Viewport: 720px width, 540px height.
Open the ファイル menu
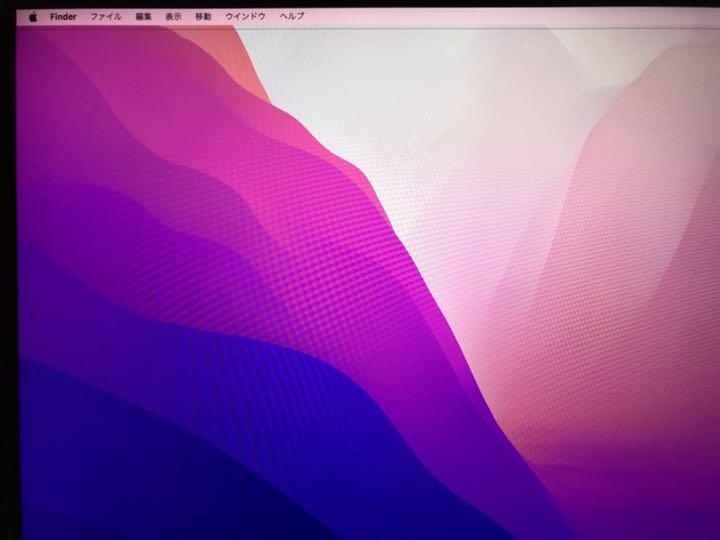click(x=106, y=17)
